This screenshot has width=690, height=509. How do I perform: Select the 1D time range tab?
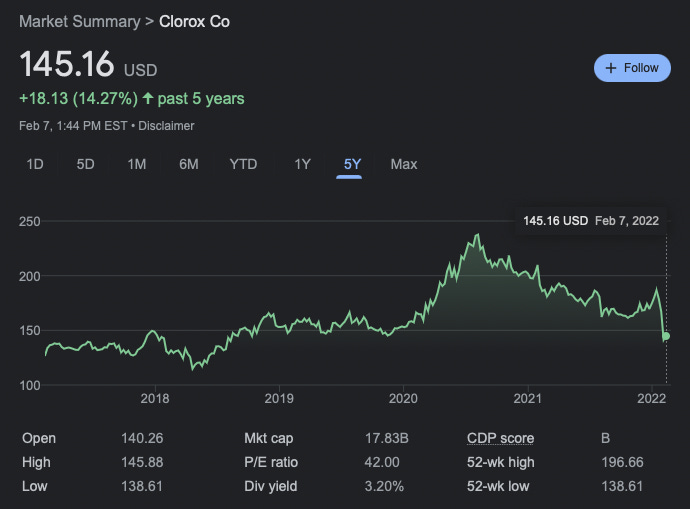coord(35,164)
